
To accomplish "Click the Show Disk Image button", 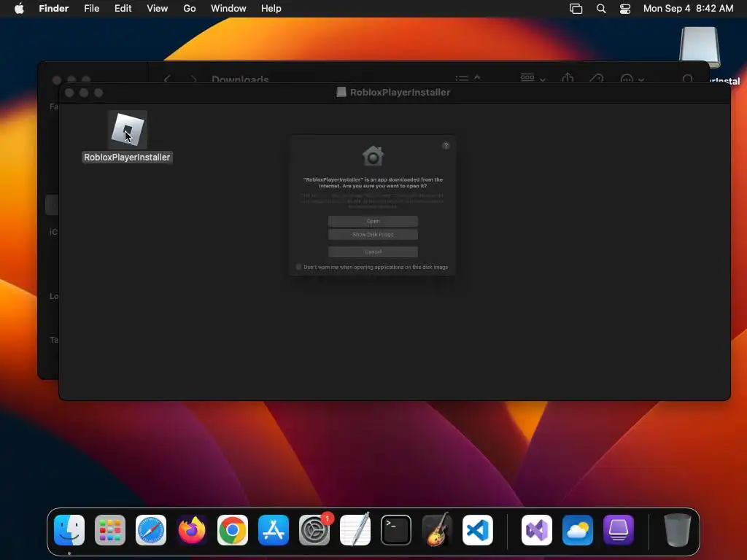I will (373, 234).
